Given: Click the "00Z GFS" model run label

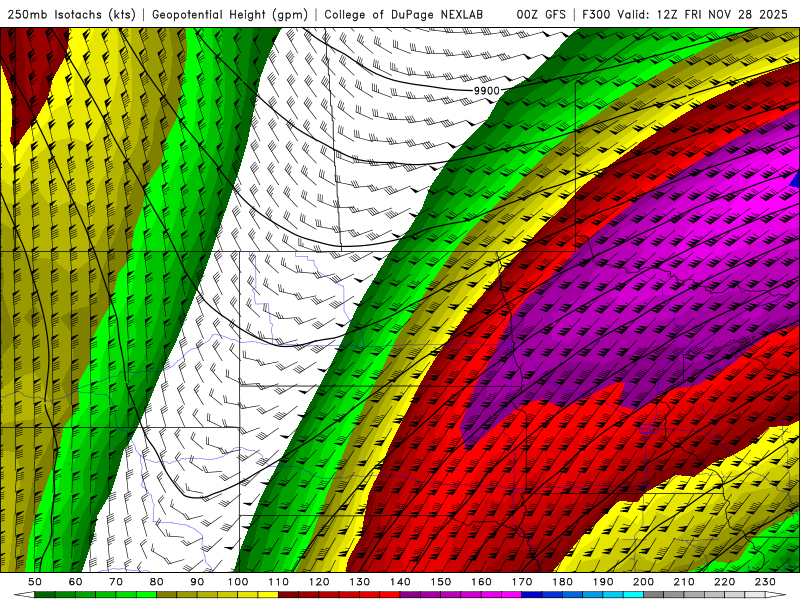Looking at the screenshot, I should pos(541,15).
